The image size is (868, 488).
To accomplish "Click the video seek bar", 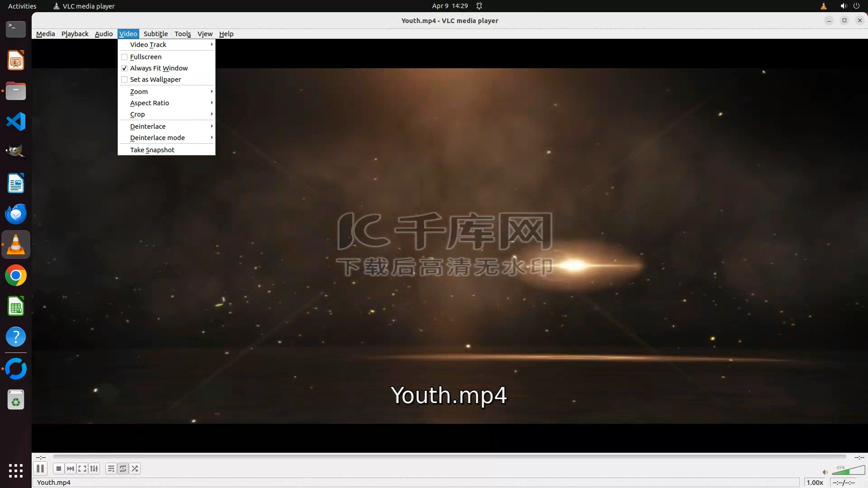I will coord(449,457).
